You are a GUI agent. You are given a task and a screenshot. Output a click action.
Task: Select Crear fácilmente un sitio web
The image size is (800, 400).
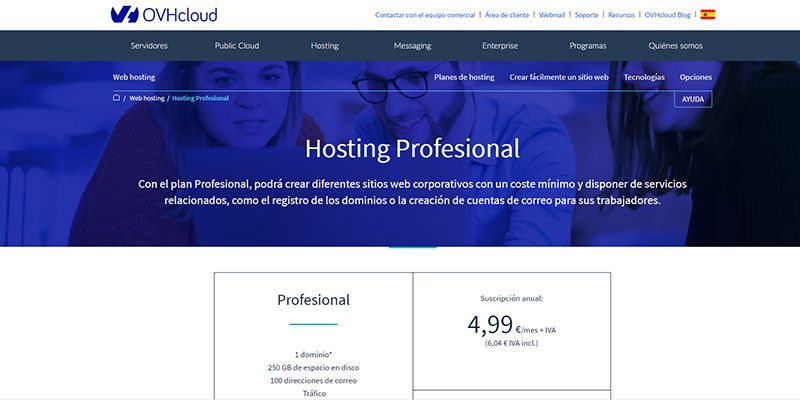coord(559,77)
